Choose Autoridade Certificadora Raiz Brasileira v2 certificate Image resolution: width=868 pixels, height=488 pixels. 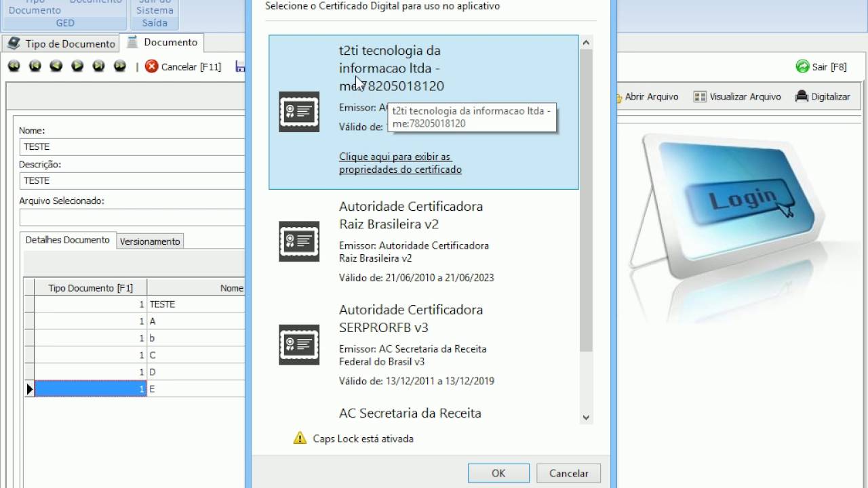tap(424, 241)
